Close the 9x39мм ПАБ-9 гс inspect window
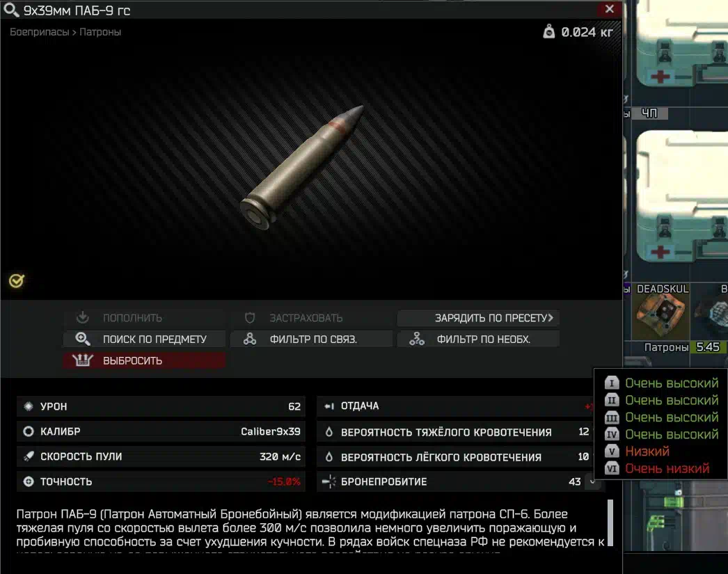The height and width of the screenshot is (574, 728). [609, 9]
